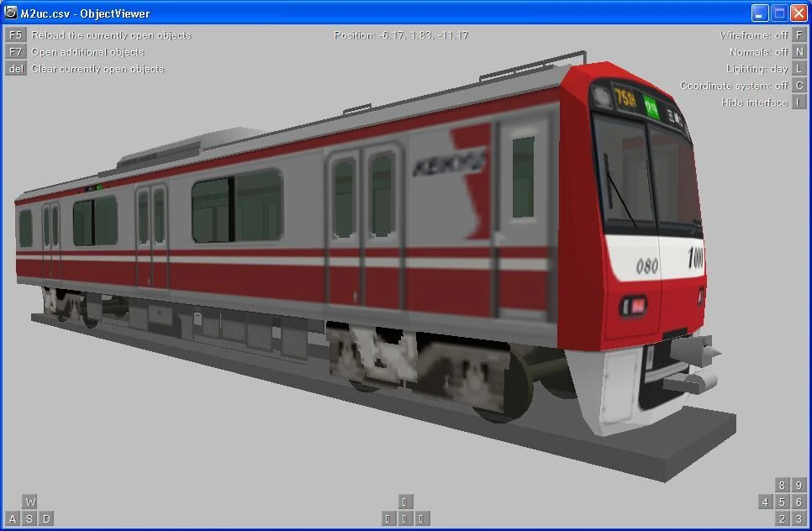The height and width of the screenshot is (531, 812).
Task: Enable Normals display via the N button
Action: (x=799, y=51)
